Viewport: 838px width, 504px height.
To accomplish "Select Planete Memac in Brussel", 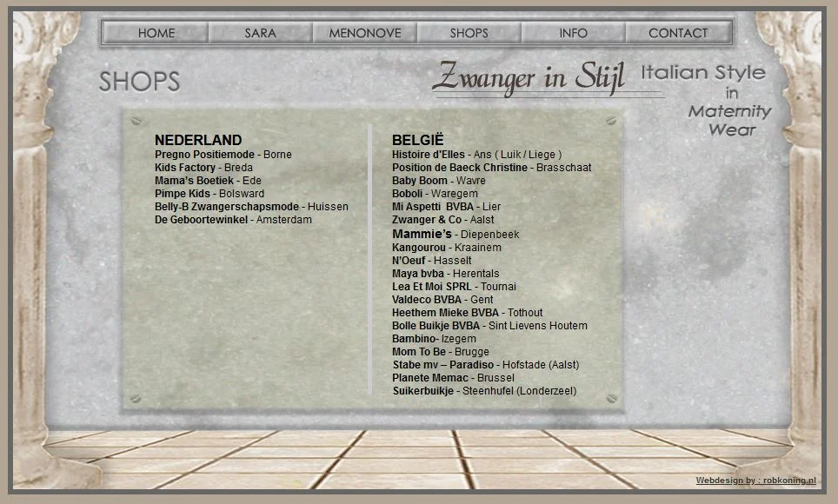I will [x=453, y=378].
